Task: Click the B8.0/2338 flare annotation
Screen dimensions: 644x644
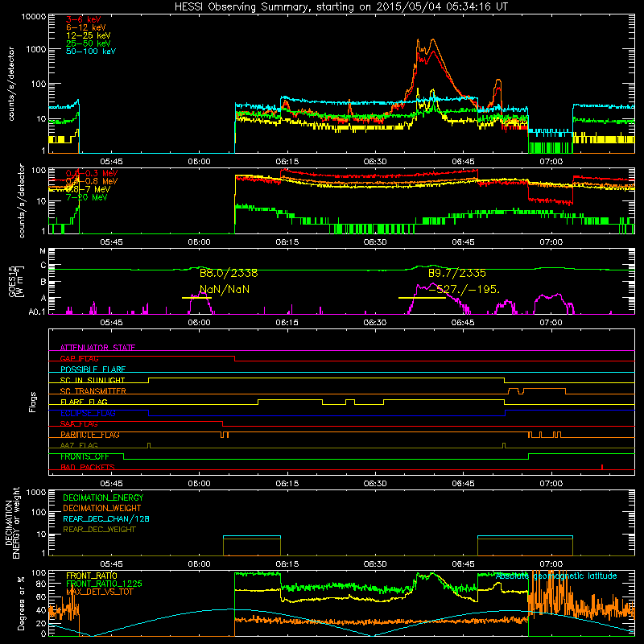Action: click(229, 273)
